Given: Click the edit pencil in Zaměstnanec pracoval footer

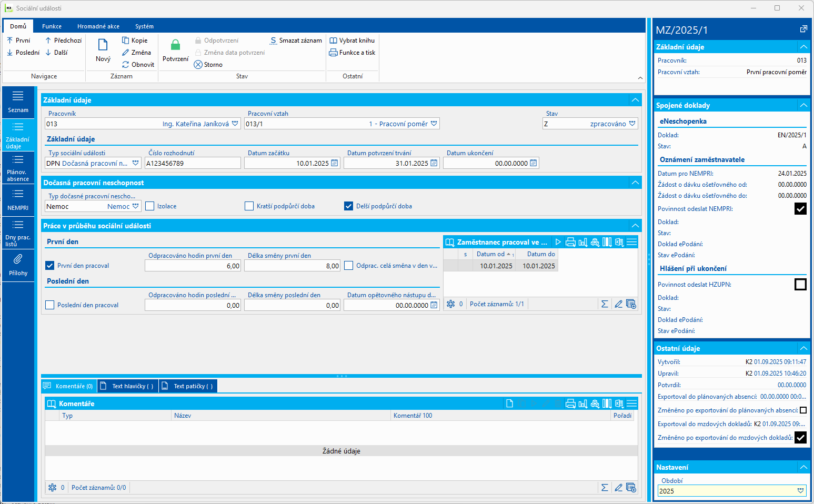Looking at the screenshot, I should click(x=618, y=304).
